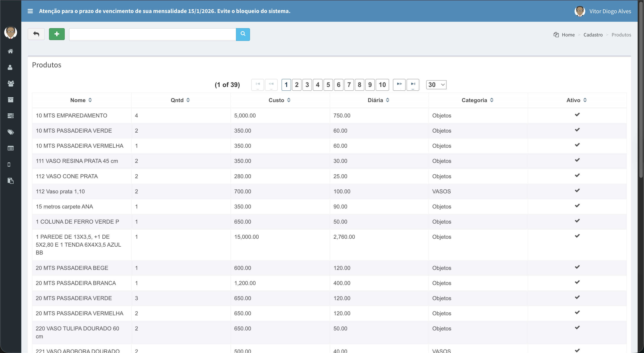
Task: Open the users group icon in sidebar
Action: (11, 84)
